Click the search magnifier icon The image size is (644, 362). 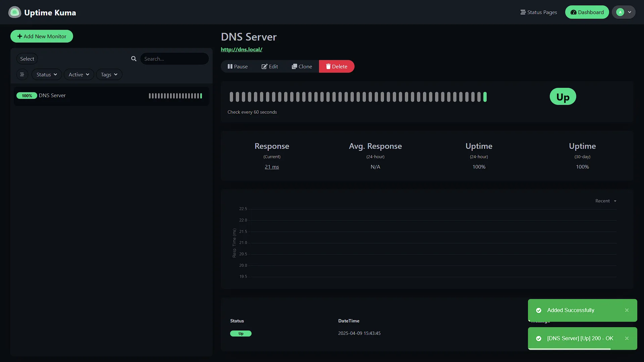[134, 59]
